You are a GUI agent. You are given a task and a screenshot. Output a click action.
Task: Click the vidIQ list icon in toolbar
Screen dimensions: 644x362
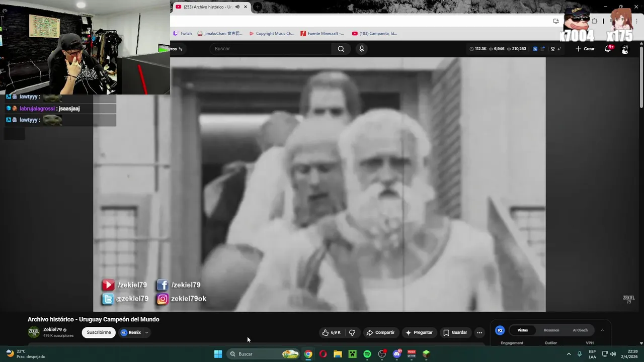tap(542, 49)
